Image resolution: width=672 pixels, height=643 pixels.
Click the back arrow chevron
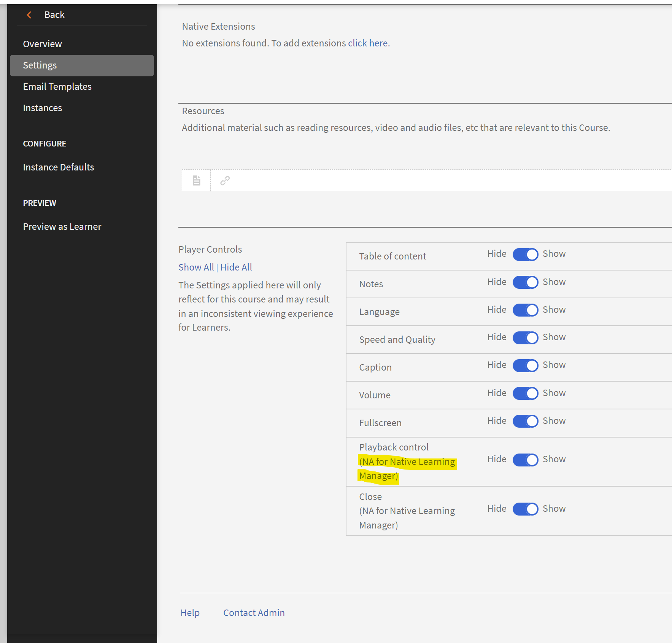click(29, 14)
